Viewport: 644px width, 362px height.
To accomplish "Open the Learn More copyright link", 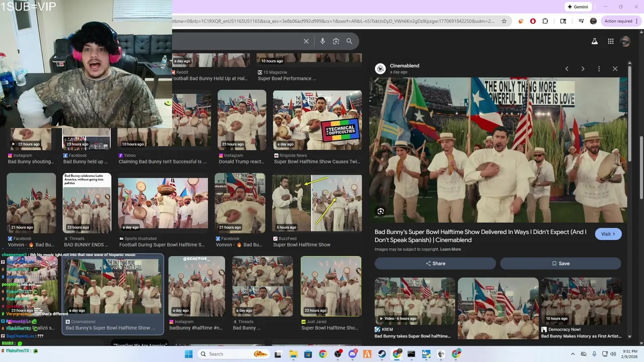I will (450, 249).
